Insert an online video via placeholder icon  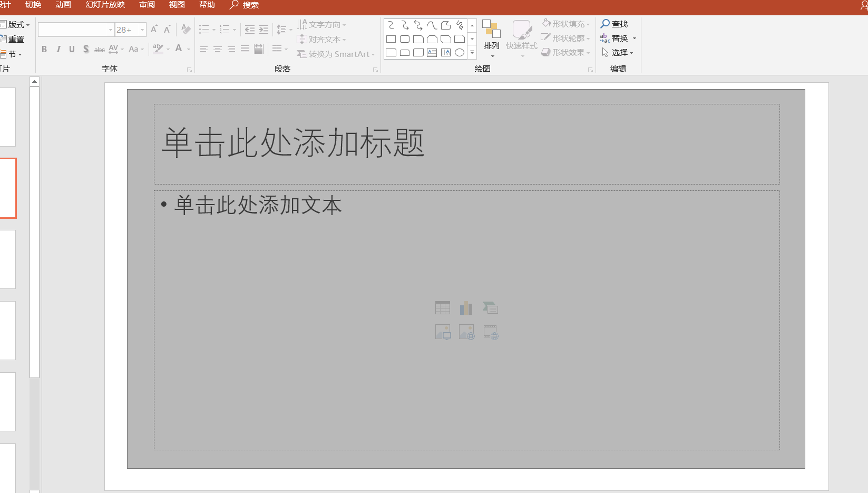click(x=490, y=332)
